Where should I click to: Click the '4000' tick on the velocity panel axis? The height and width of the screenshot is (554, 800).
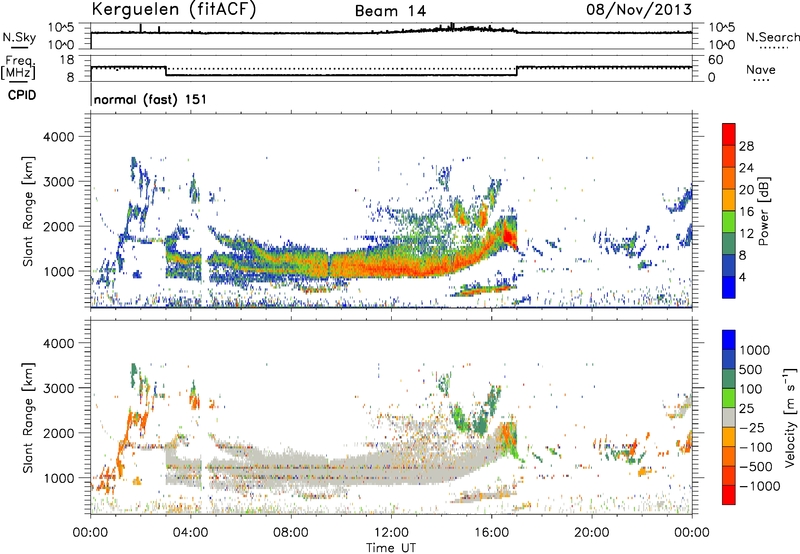click(x=58, y=343)
